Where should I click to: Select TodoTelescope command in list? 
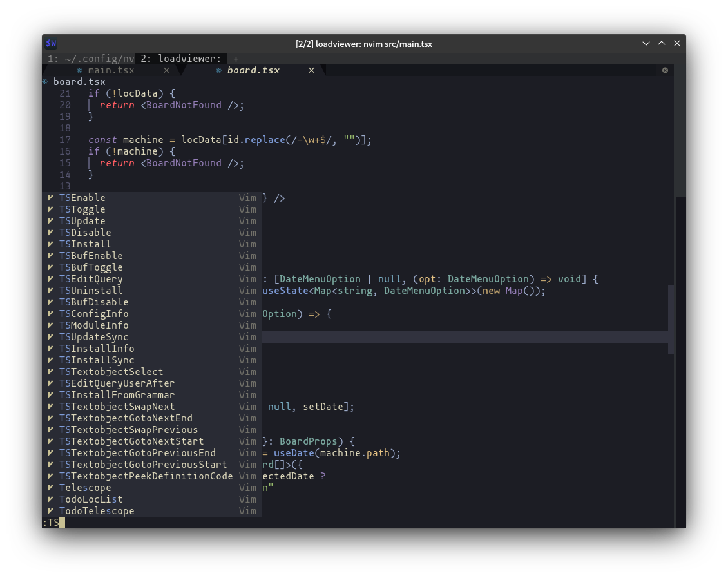[152, 511]
